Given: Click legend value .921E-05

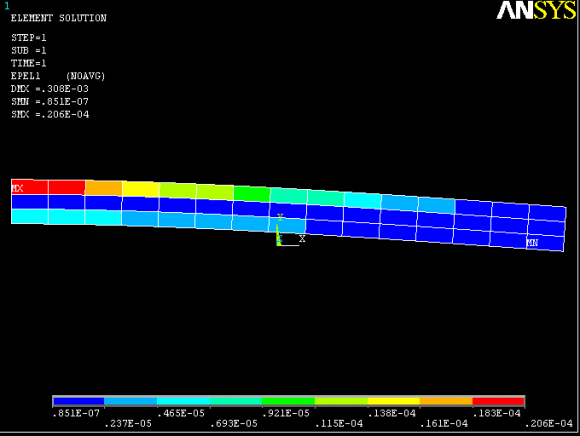Looking at the screenshot, I should tap(286, 413).
